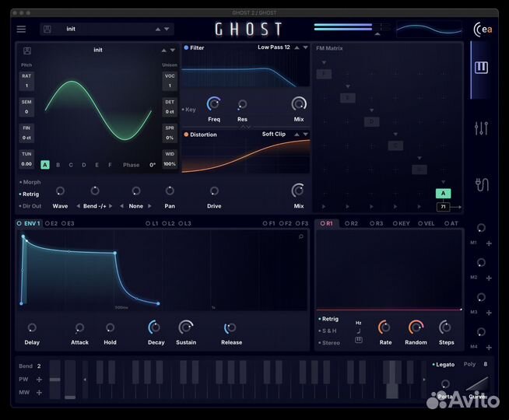Toggle the Legato mode
The image size is (509, 420).
444,365
